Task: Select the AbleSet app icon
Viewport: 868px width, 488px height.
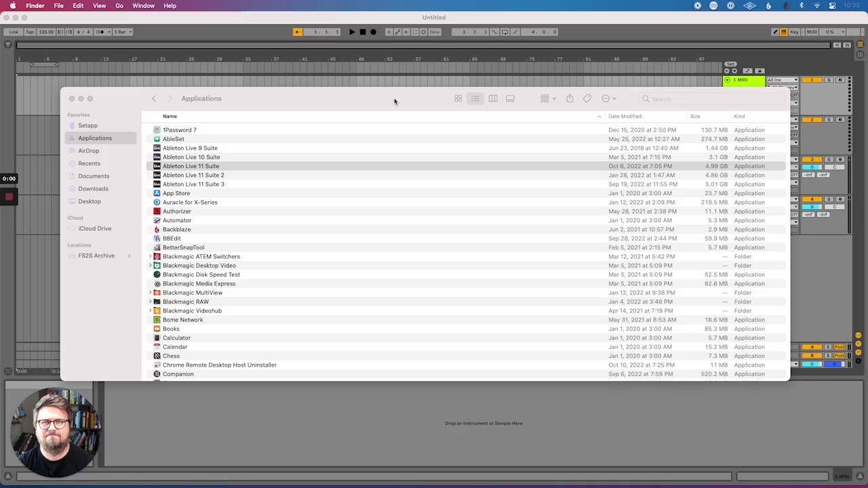Action: [x=157, y=139]
